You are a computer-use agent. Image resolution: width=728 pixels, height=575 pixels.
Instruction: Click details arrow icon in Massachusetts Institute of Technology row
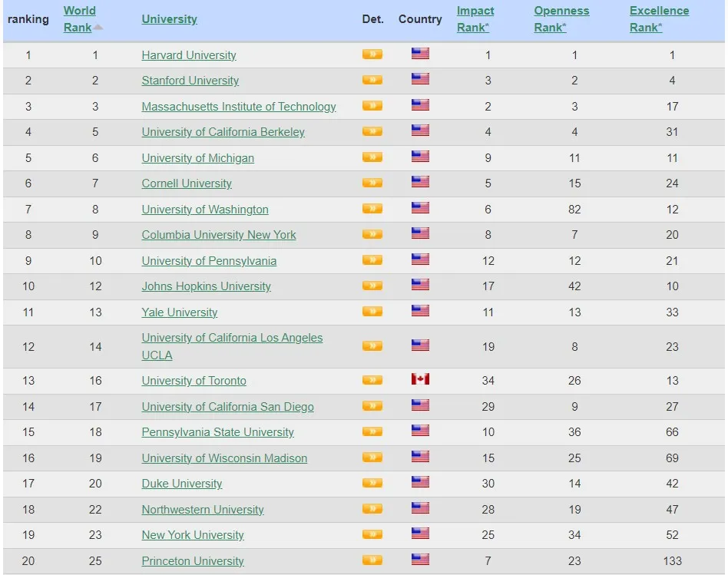[372, 106]
